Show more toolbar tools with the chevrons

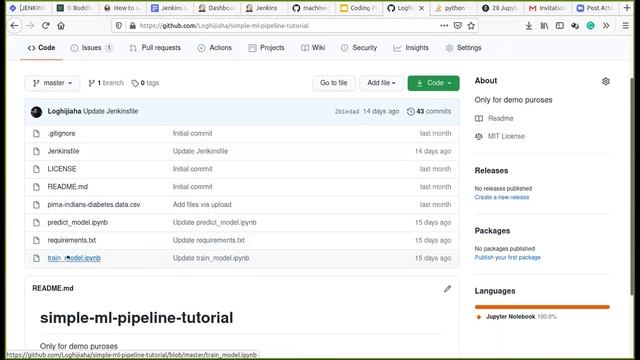(606, 26)
